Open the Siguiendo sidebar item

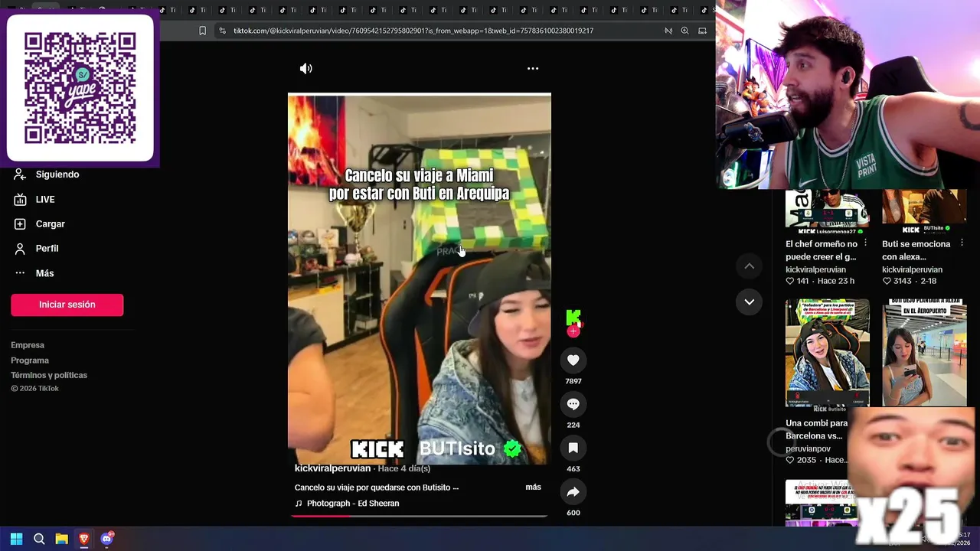pyautogui.click(x=47, y=174)
